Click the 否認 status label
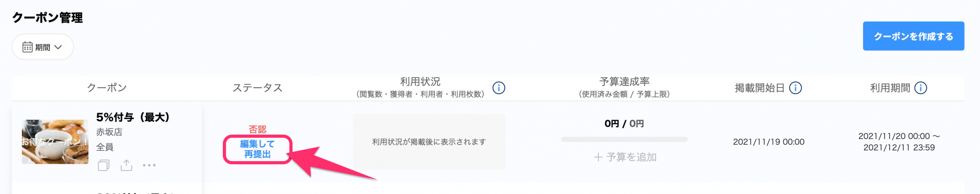Viewport: 980px width, 194px height. [257, 129]
